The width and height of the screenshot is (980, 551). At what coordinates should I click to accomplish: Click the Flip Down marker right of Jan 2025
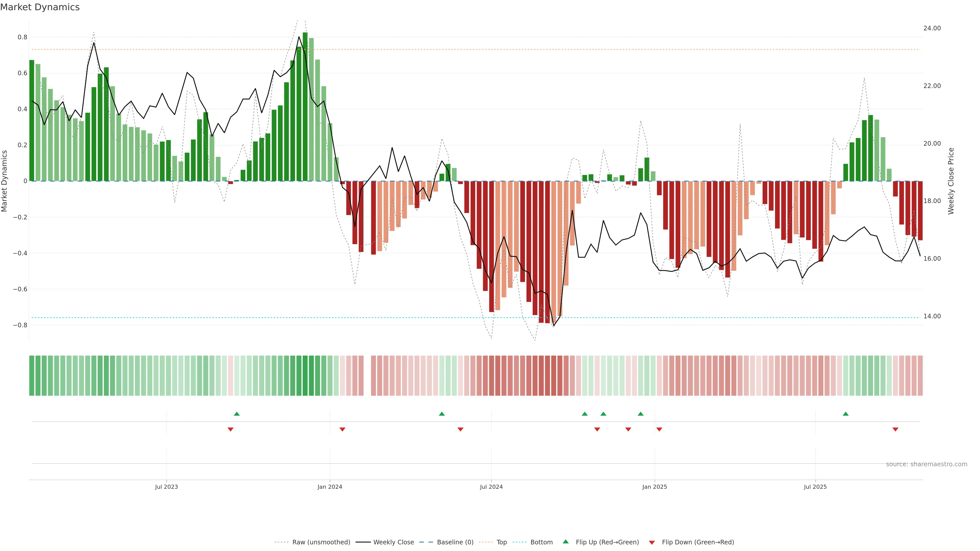[659, 429]
